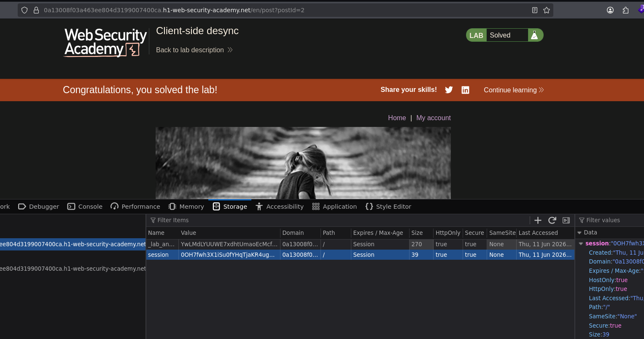Click the HttpOnly:true detail in sidebar
Screen dimensions: 644x339
tap(608, 289)
